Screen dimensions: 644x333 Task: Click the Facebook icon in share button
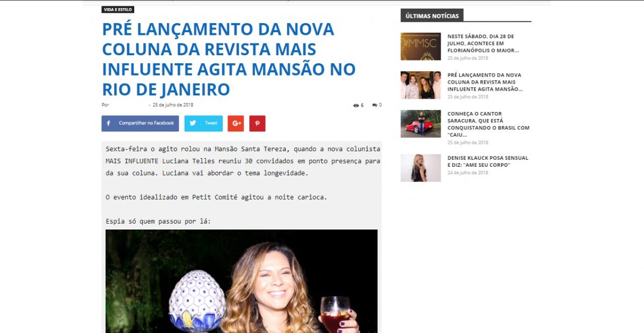coord(108,123)
